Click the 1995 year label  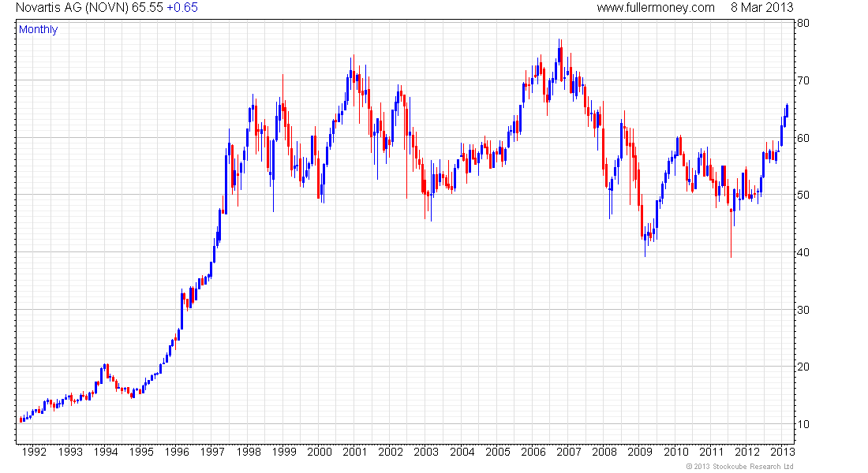pos(141,452)
